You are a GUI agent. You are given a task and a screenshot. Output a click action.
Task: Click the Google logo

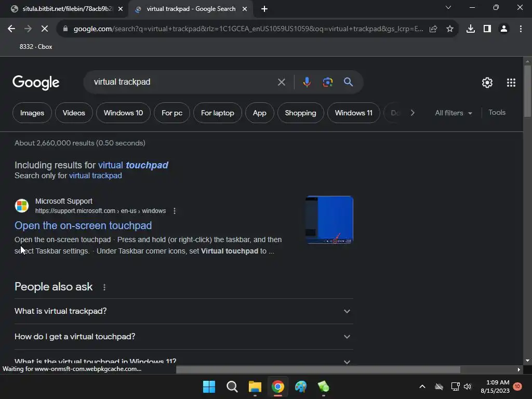tap(36, 83)
